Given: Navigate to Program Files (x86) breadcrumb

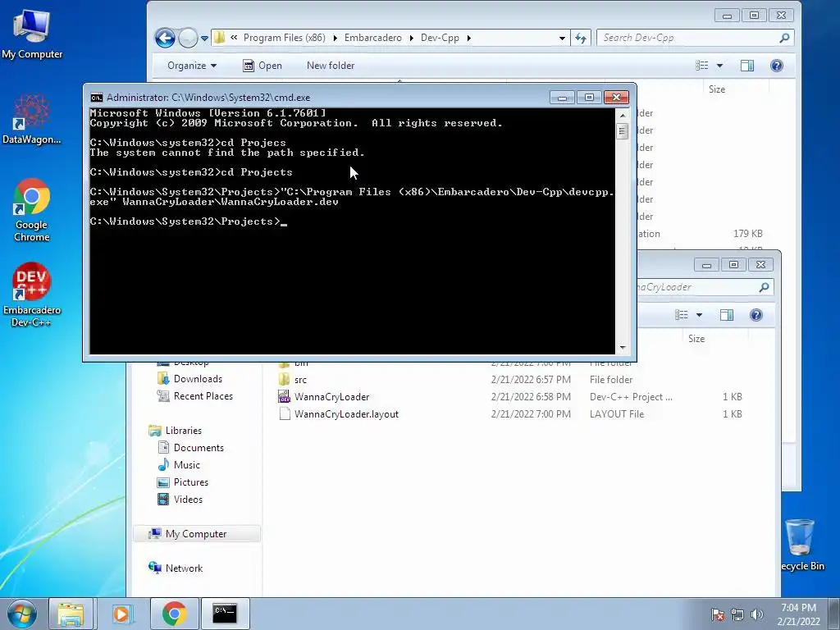Looking at the screenshot, I should [285, 38].
